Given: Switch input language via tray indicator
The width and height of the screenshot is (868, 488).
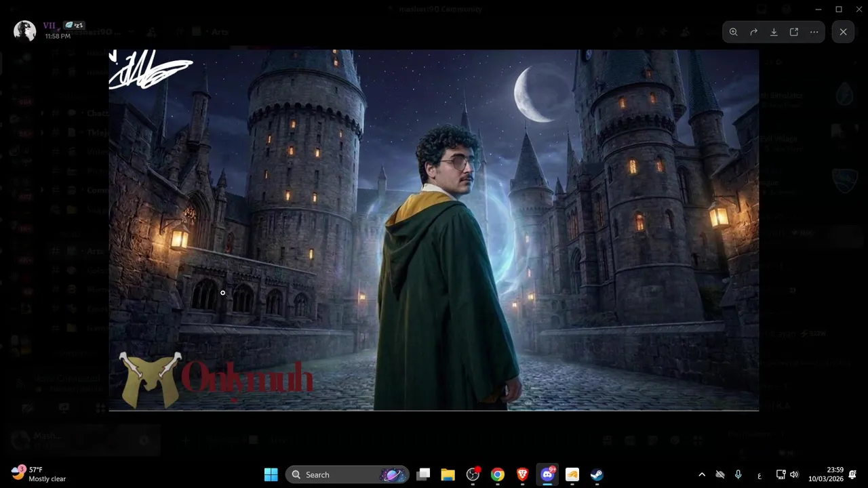Looking at the screenshot, I should [x=759, y=475].
